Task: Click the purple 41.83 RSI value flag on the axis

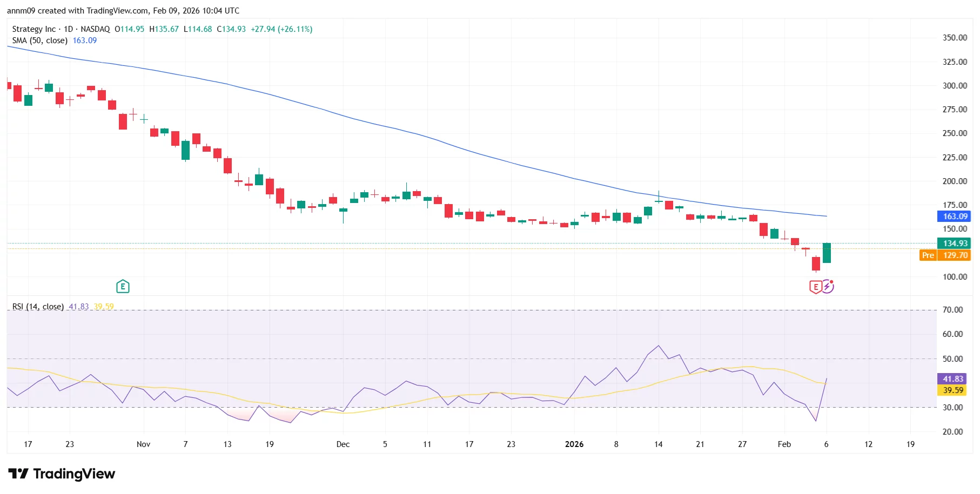Action: [x=954, y=378]
